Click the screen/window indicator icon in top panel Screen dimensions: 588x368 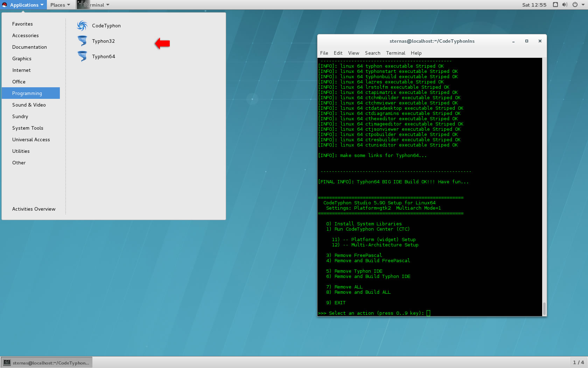(555, 5)
